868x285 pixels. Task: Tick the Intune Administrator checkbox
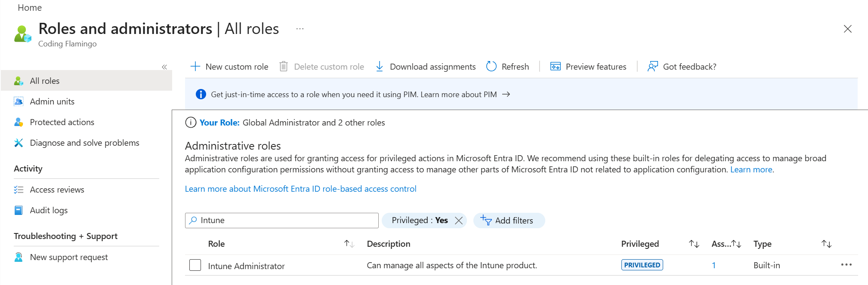[x=195, y=265]
